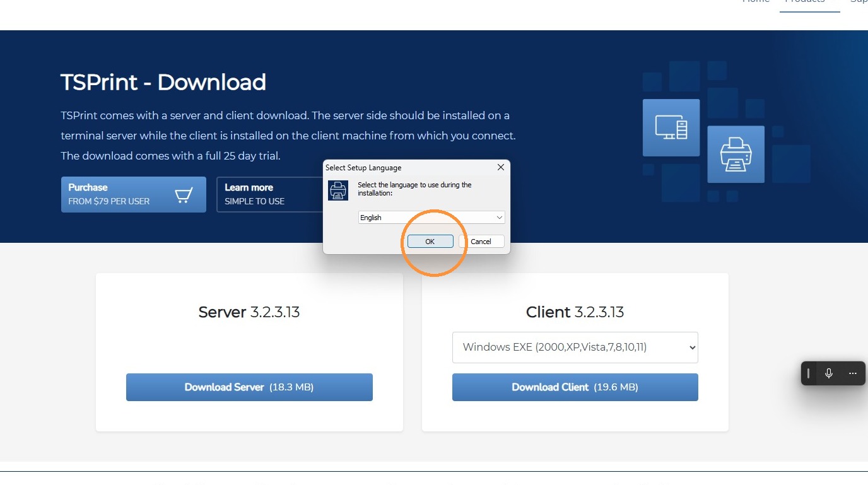
Task: Click the TSPrint - Download page title
Action: click(x=163, y=82)
